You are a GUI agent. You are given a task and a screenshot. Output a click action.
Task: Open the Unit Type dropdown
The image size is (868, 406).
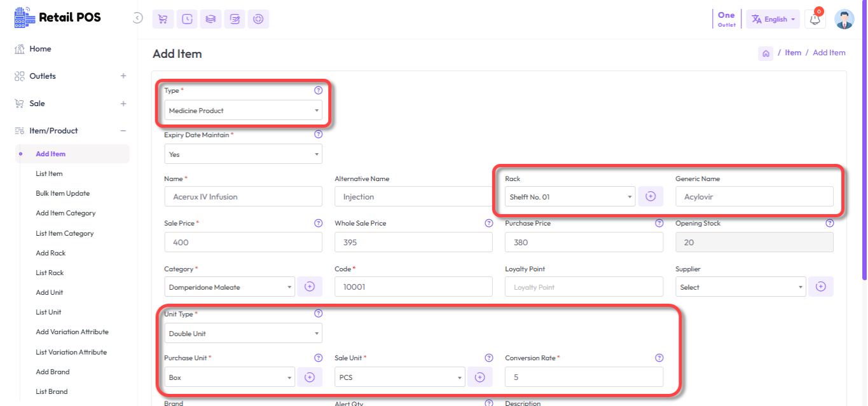click(x=243, y=334)
